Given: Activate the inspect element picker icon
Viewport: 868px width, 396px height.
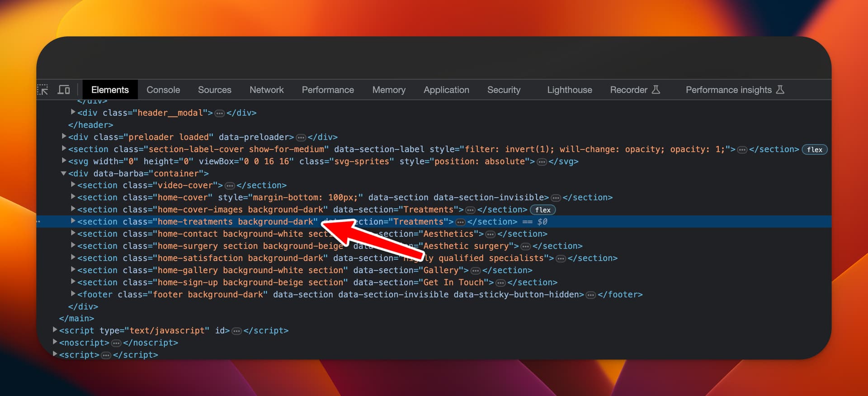Looking at the screenshot, I should coord(42,90).
